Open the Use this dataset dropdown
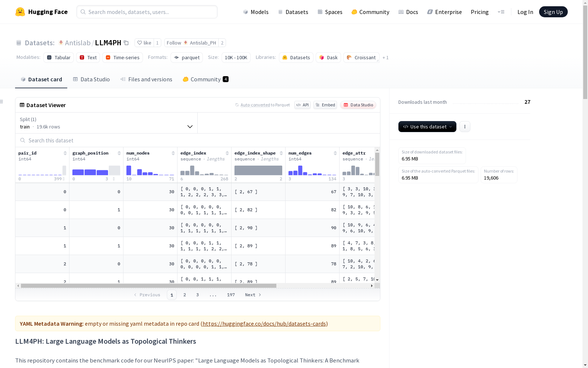Screen dimensions: 588x368 (x=427, y=127)
